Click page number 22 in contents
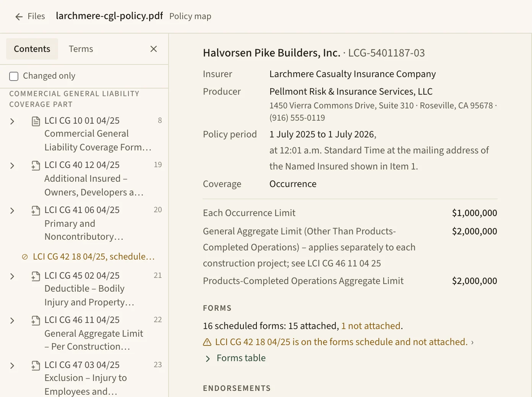 point(158,320)
